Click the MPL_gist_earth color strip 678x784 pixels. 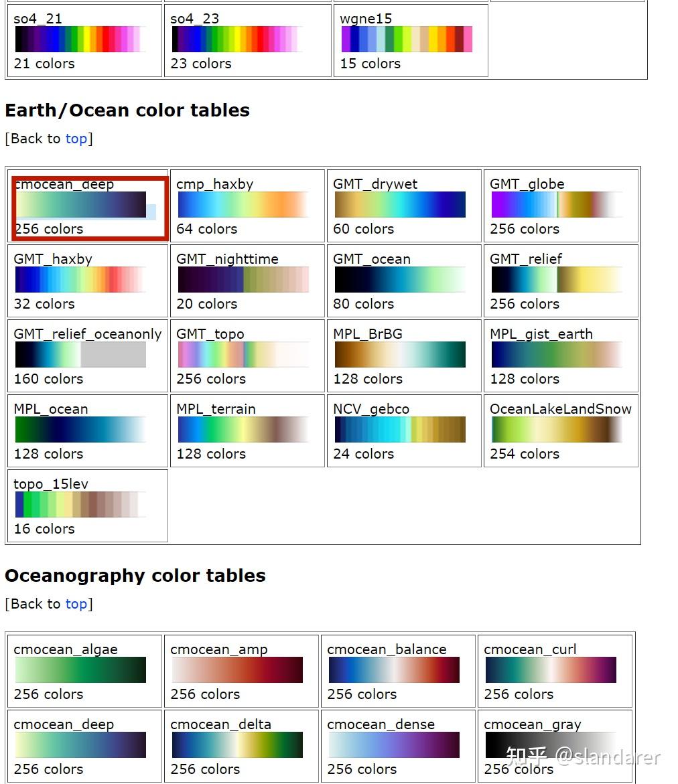556,354
